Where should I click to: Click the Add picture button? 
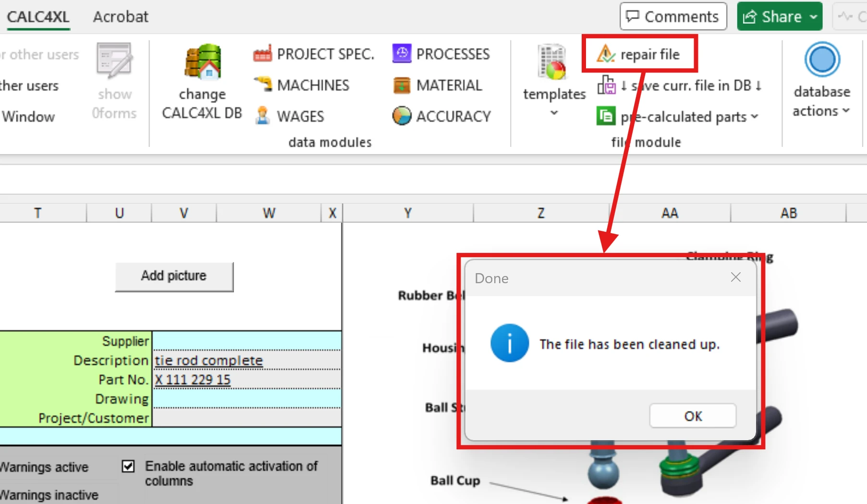click(x=174, y=276)
